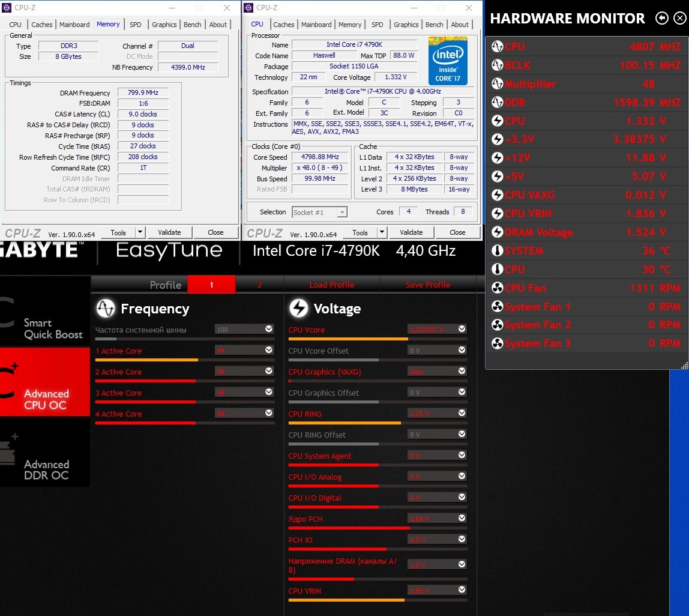Switch to SPD tab in CPU-Z Memory window
The height and width of the screenshot is (616, 689).
point(136,25)
